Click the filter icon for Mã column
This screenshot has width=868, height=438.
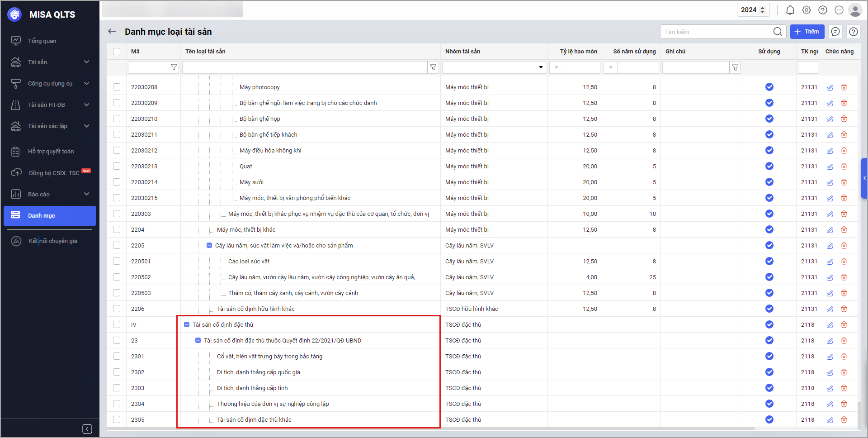(174, 67)
